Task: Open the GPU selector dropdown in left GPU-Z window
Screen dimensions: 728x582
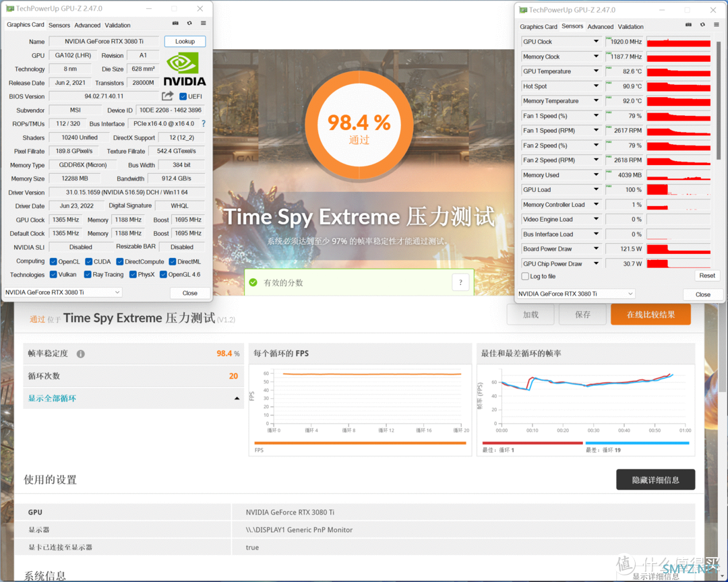Action: (63, 292)
